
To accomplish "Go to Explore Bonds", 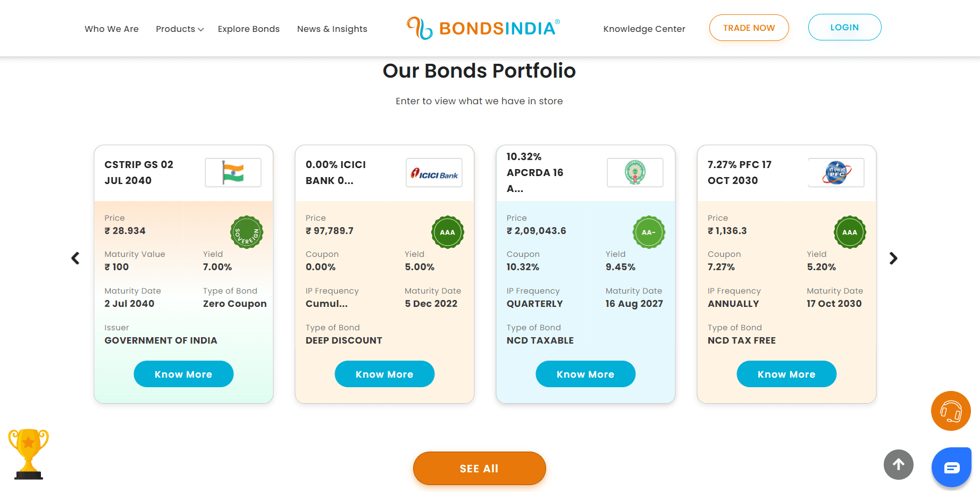I will [248, 29].
